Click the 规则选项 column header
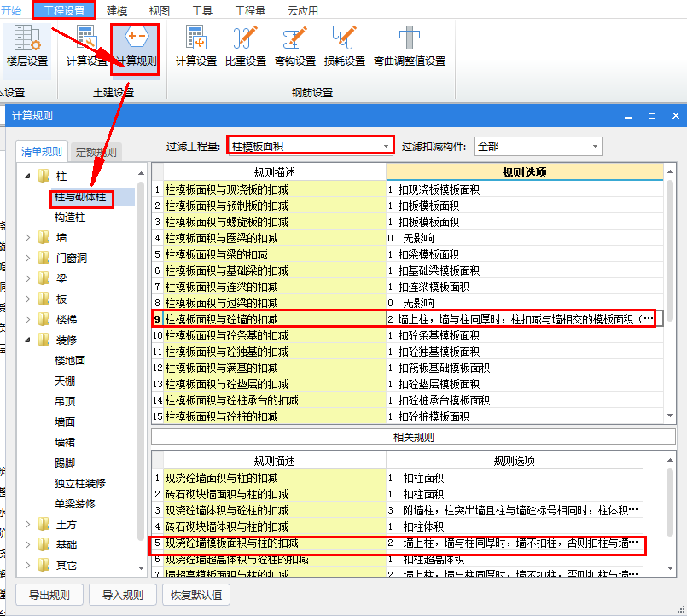687x616 pixels. [525, 172]
